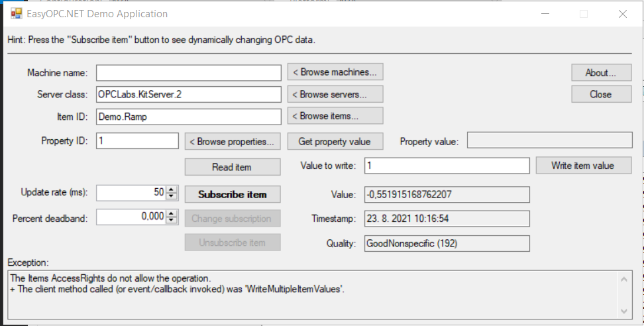The width and height of the screenshot is (644, 326).
Task: Click the 'Property value:' label
Action: click(429, 142)
